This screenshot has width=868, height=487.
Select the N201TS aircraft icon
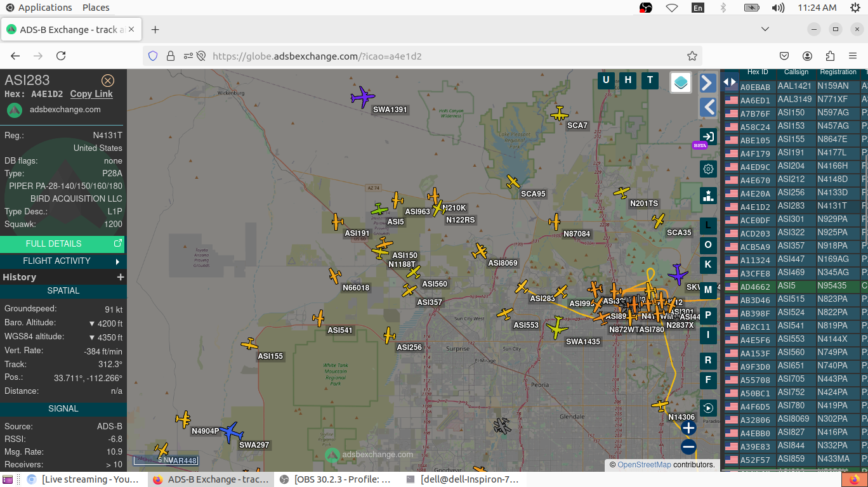[x=622, y=192]
